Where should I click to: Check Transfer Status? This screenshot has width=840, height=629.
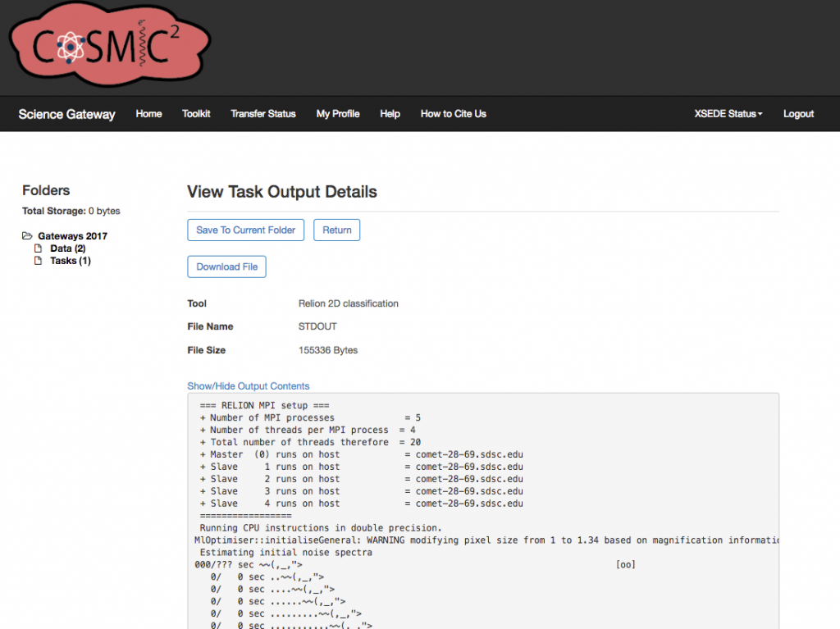pyautogui.click(x=262, y=114)
